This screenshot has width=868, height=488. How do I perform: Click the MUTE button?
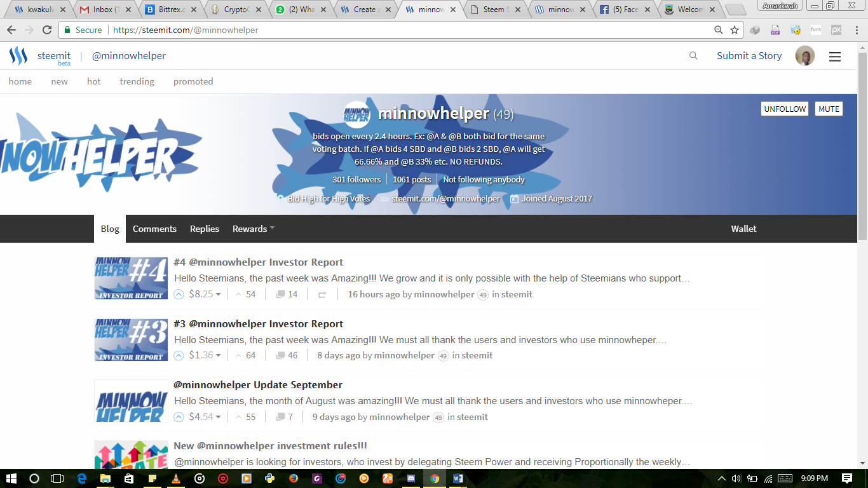click(x=829, y=109)
